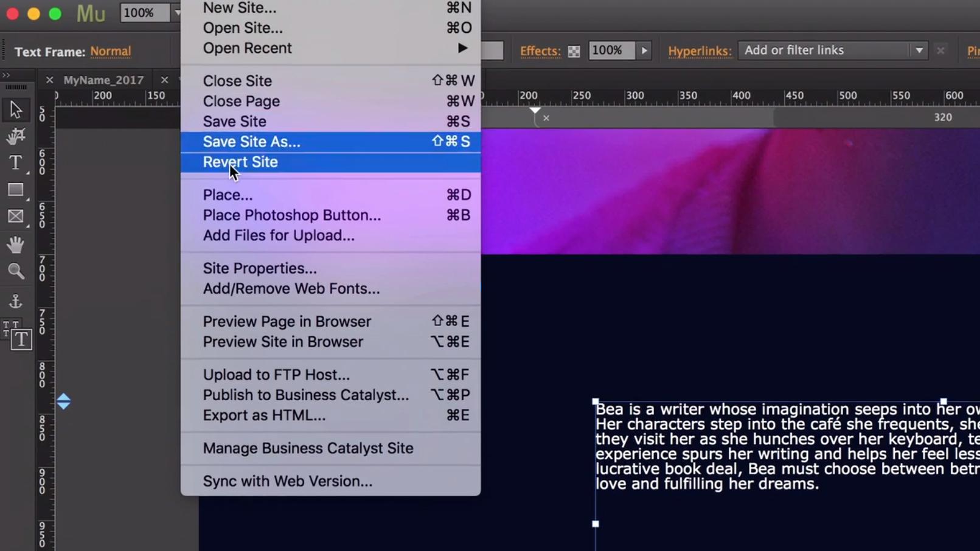The width and height of the screenshot is (980, 551).
Task: Click the Normal text frame style link
Action: (x=111, y=52)
